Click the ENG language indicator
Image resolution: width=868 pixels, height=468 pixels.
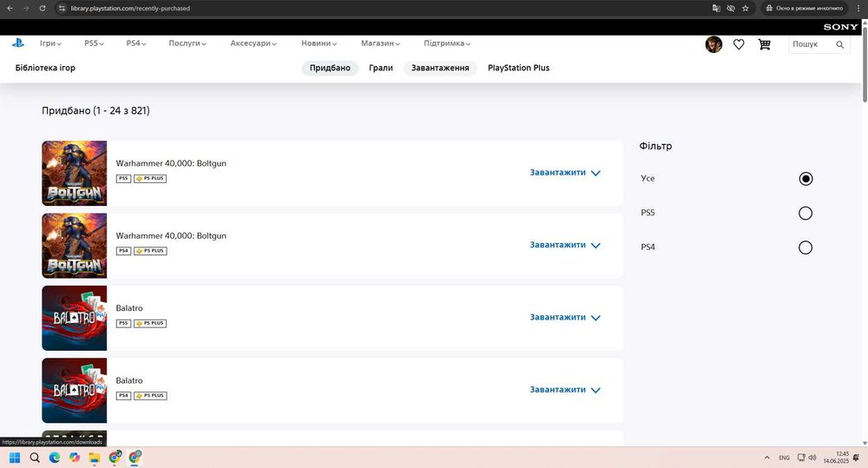(x=784, y=458)
